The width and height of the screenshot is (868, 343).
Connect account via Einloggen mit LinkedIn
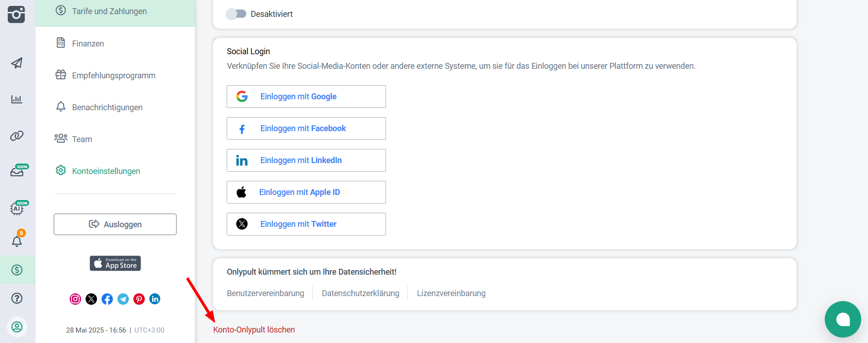coord(306,160)
